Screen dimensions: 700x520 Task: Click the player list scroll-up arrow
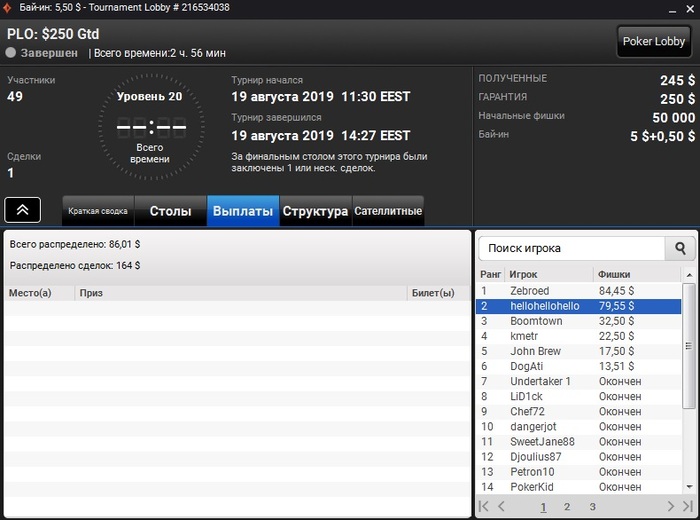click(689, 275)
